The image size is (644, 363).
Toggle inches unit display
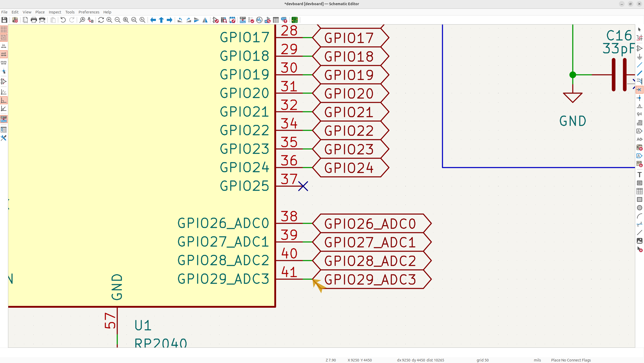[x=4, y=46]
